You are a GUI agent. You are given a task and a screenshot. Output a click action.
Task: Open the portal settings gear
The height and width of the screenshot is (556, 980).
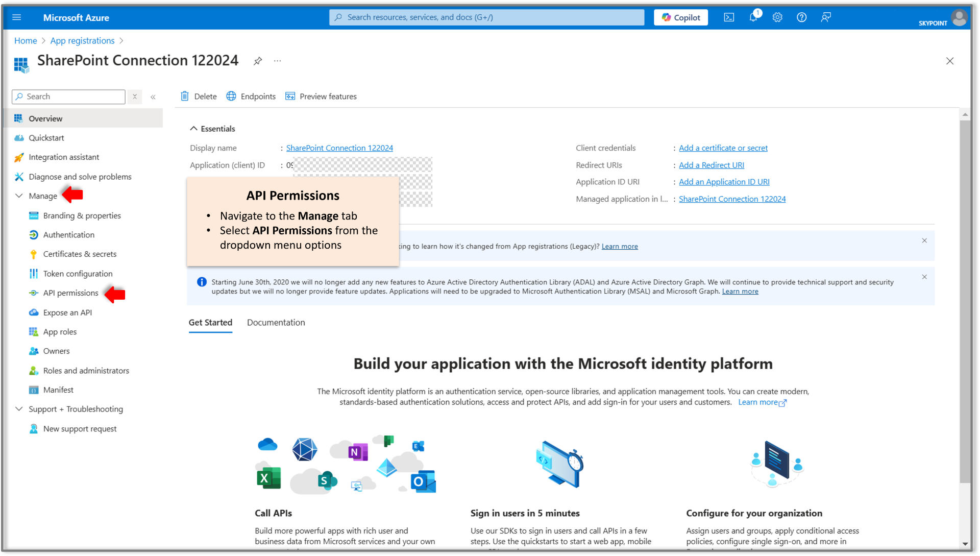[777, 17]
